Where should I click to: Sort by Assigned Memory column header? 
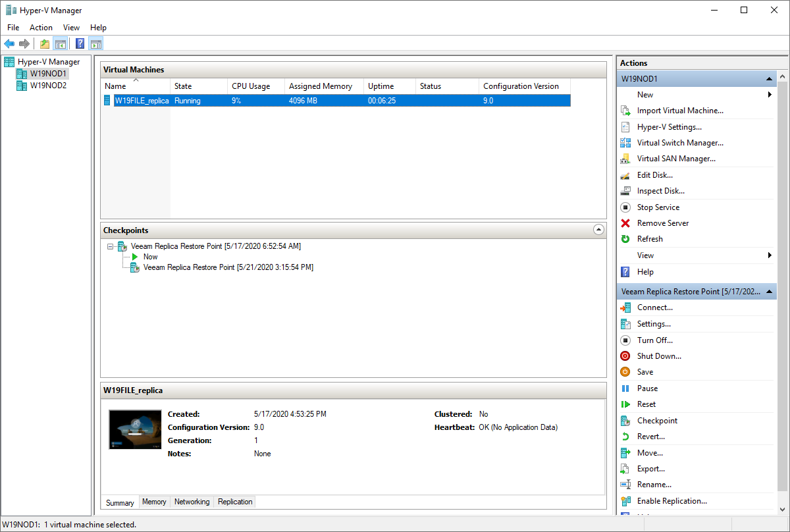tap(324, 86)
